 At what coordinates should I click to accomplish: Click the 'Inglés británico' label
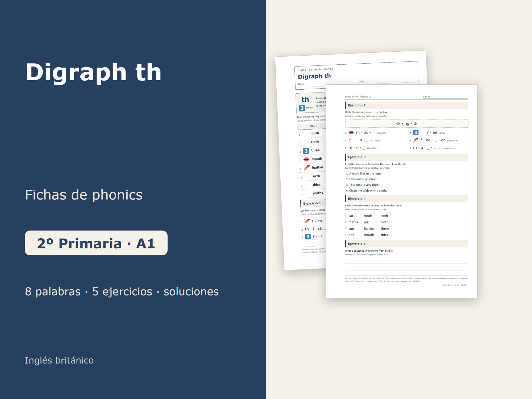pyautogui.click(x=59, y=360)
